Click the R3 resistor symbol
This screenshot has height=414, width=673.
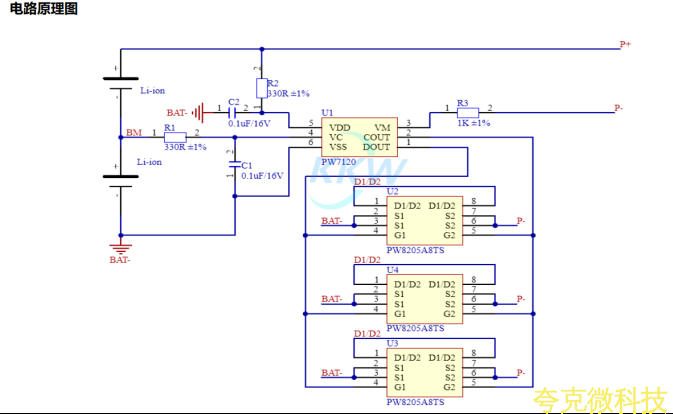(x=468, y=113)
